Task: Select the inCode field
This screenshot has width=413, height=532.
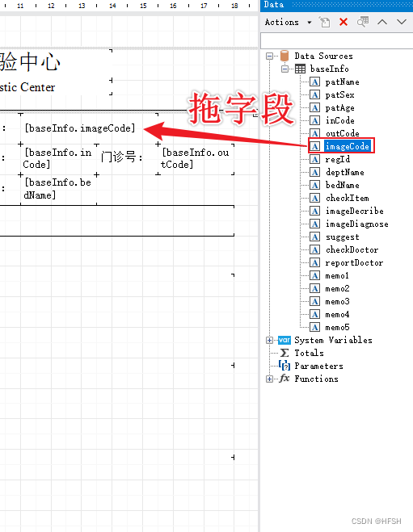Action: 339,121
